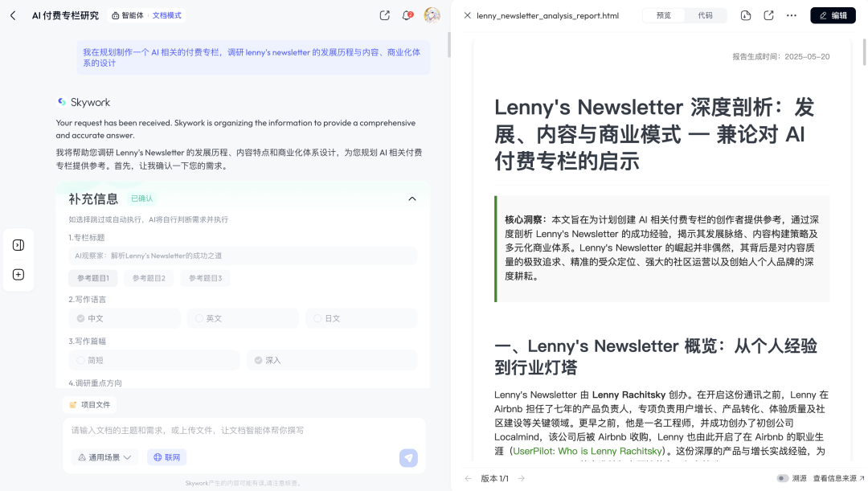The height and width of the screenshot is (491, 868).
Task: Select the 文档模式 tab
Action: point(166,15)
